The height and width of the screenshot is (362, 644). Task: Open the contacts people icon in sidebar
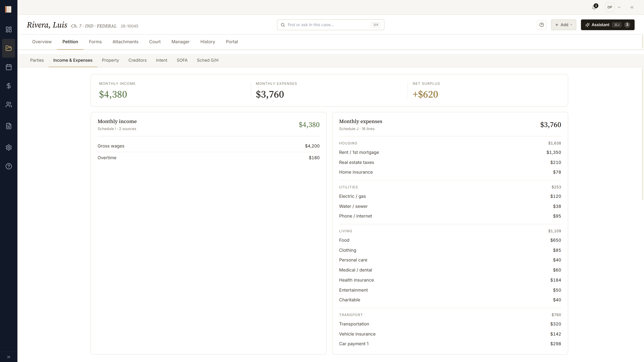click(x=9, y=104)
